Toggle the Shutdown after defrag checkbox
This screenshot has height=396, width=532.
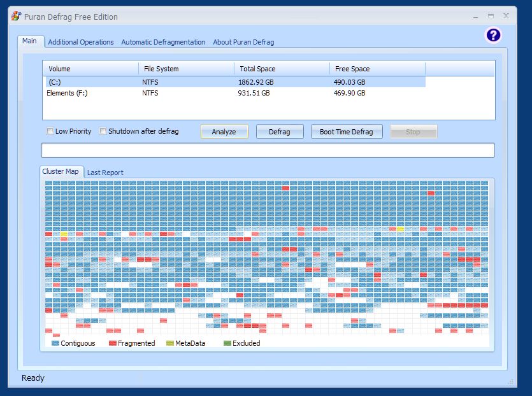103,131
